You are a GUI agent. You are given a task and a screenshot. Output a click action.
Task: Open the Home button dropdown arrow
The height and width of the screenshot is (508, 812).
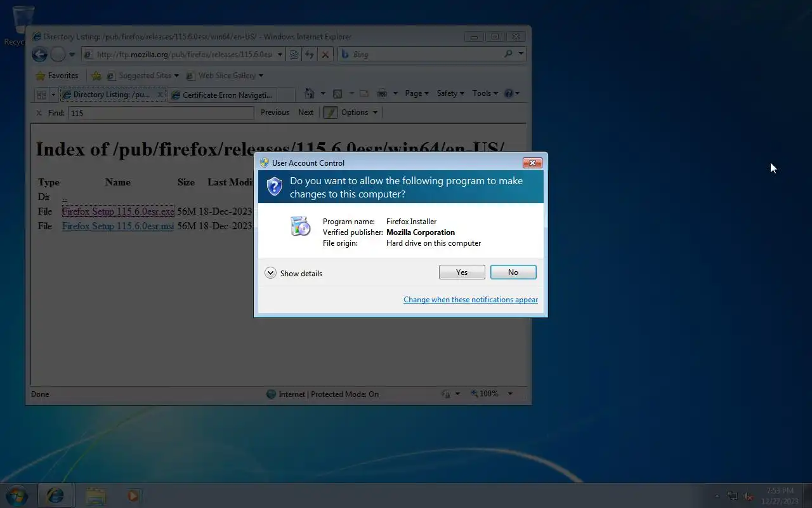322,94
